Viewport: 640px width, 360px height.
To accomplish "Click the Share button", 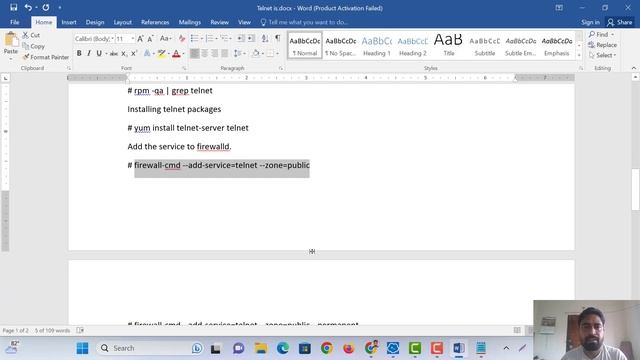I will pyautogui.click(x=620, y=22).
